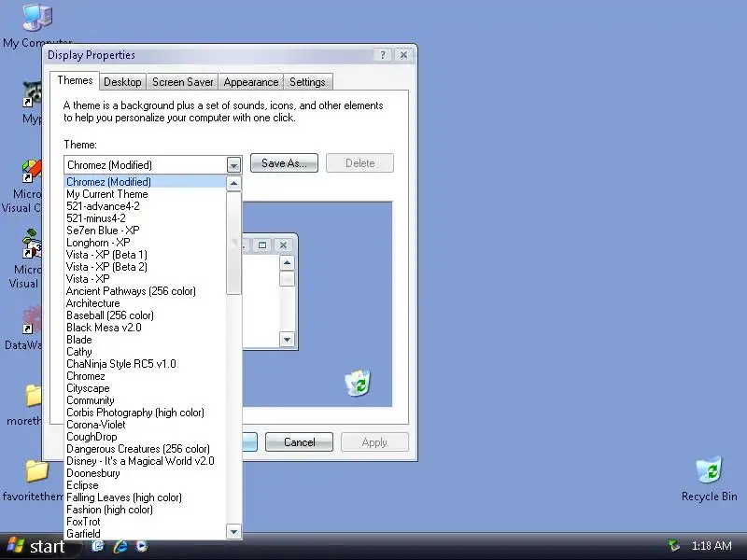Select the Cityscape theme
This screenshot has width=747, height=560.
[x=146, y=388]
